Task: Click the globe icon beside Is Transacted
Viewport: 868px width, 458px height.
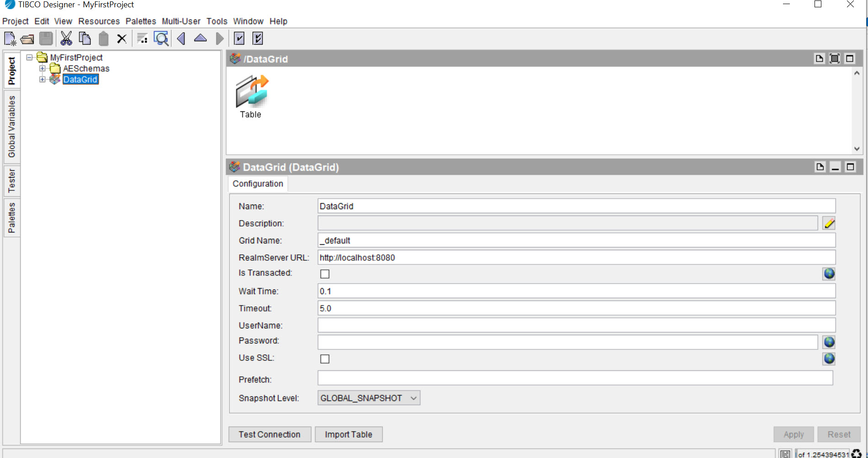Action: tap(829, 274)
